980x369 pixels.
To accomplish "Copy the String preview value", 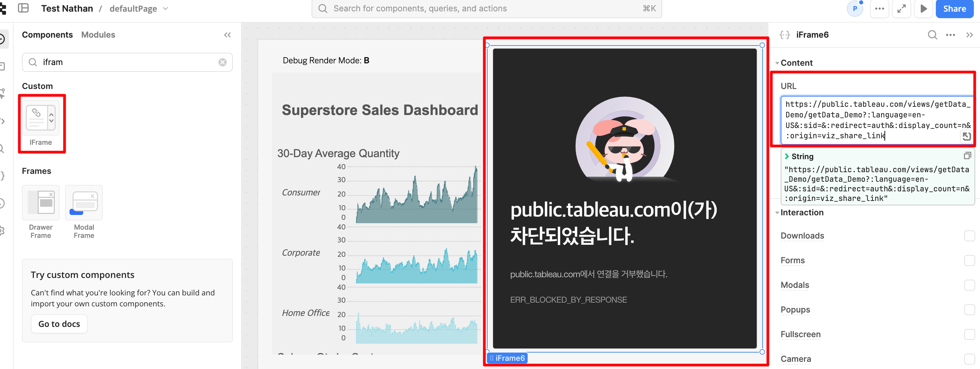I will (967, 156).
